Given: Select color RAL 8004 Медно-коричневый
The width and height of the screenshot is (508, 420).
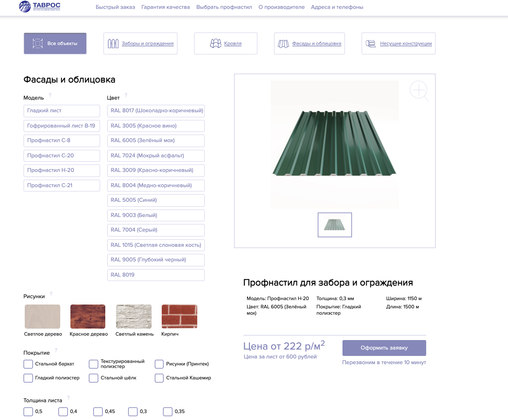Looking at the screenshot, I should [156, 186].
